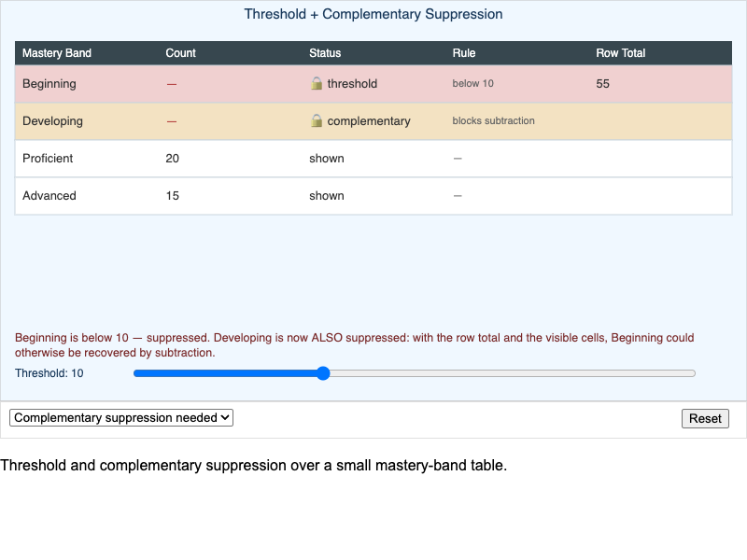The width and height of the screenshot is (747, 560).
Task: Click the lock icon beside complementary status
Action: point(317,121)
